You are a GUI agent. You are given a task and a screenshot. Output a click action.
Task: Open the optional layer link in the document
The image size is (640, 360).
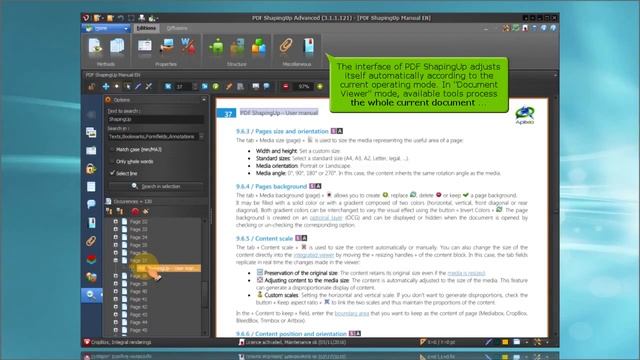(x=326, y=218)
